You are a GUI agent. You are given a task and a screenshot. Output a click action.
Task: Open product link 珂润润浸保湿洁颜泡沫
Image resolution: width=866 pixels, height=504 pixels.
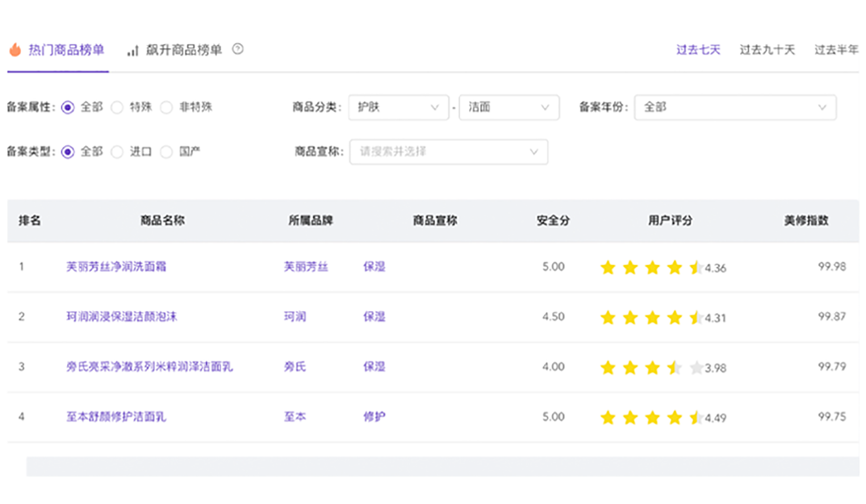click(122, 317)
